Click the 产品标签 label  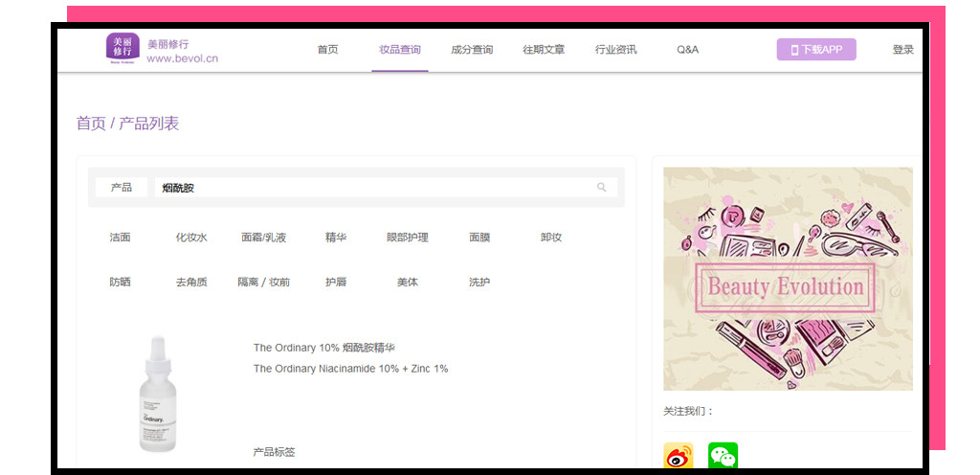[274, 452]
